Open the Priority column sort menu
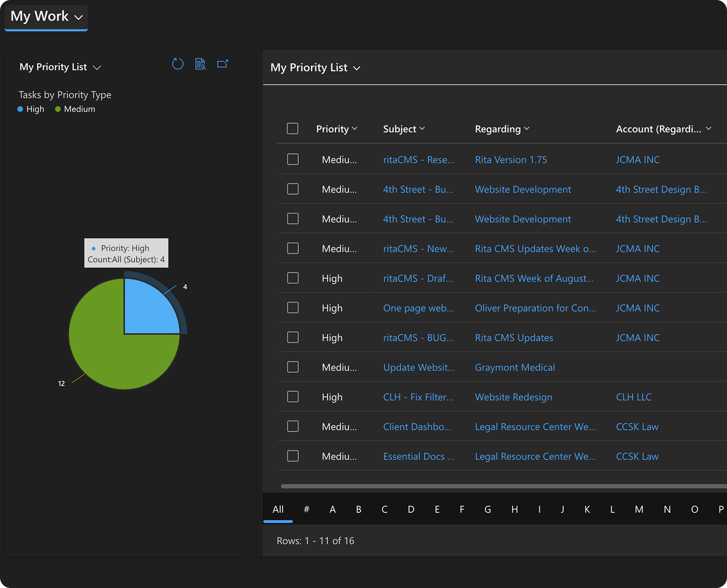The image size is (727, 588). click(337, 129)
